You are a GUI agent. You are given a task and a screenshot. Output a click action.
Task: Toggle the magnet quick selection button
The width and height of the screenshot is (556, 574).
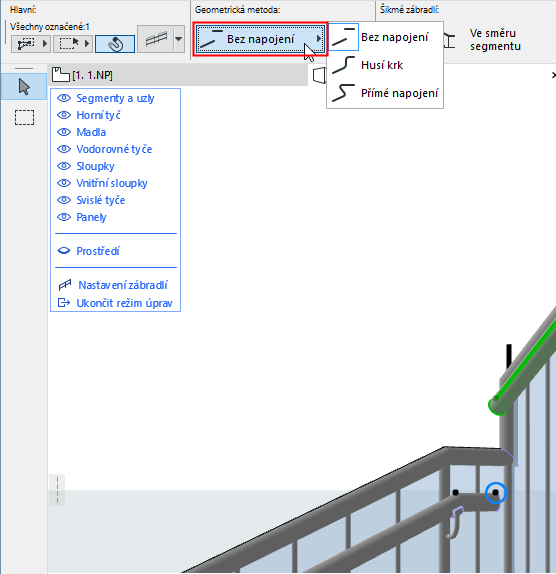tap(115, 44)
